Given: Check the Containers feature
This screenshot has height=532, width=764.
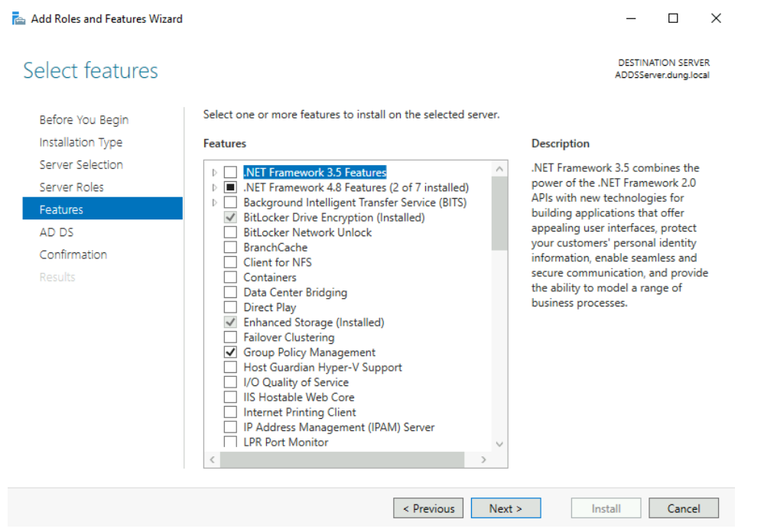Looking at the screenshot, I should [230, 277].
